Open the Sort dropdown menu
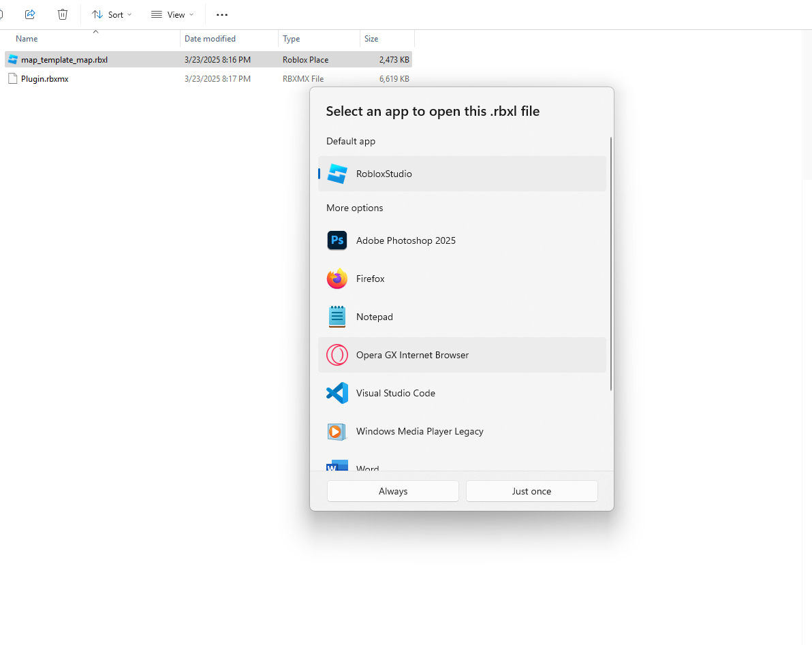 pyautogui.click(x=112, y=14)
